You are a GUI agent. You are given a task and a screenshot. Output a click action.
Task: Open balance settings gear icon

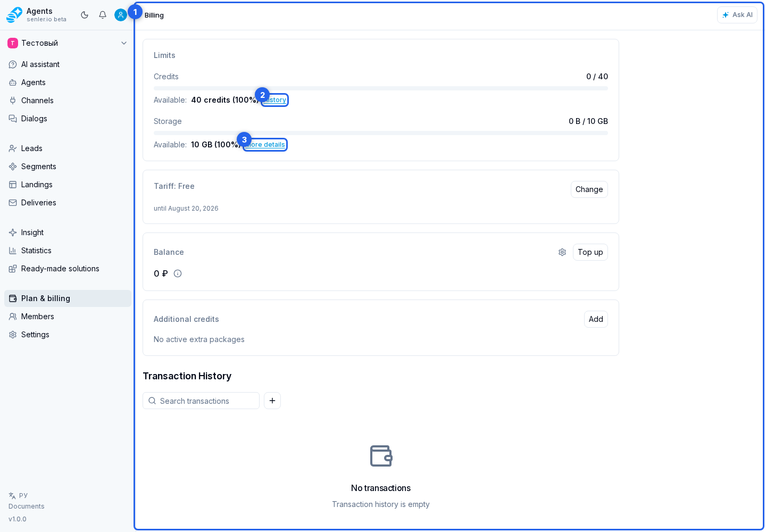tap(562, 252)
